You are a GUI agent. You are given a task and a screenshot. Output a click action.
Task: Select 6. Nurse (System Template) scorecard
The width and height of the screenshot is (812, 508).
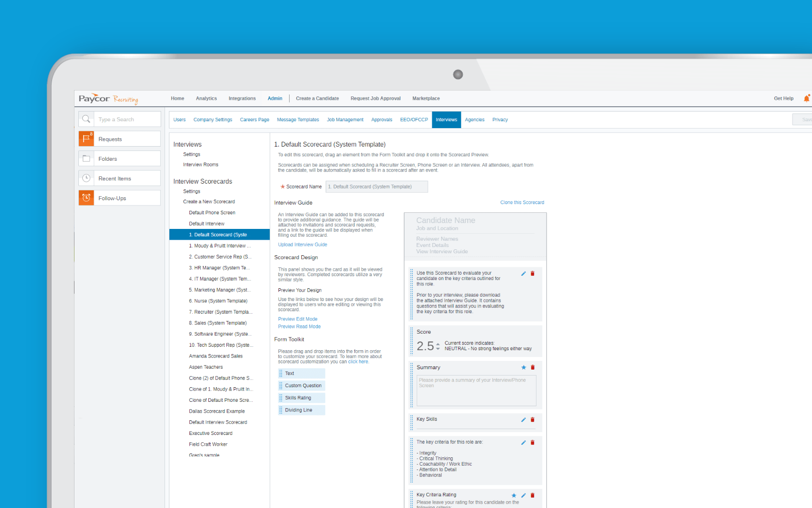coord(218,301)
